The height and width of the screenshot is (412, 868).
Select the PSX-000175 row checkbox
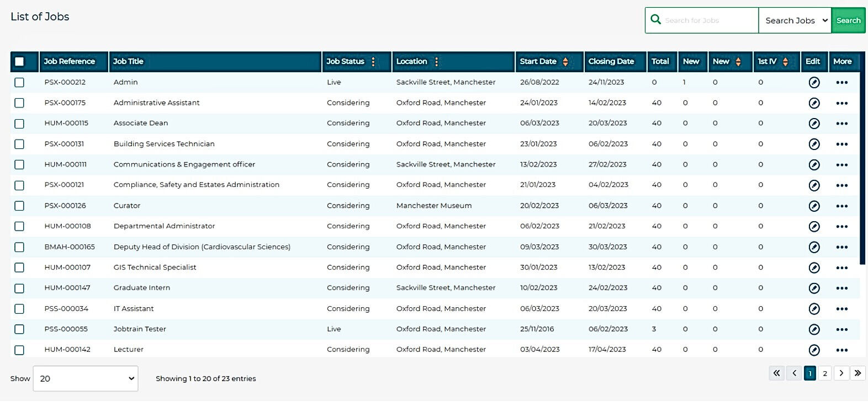19,103
